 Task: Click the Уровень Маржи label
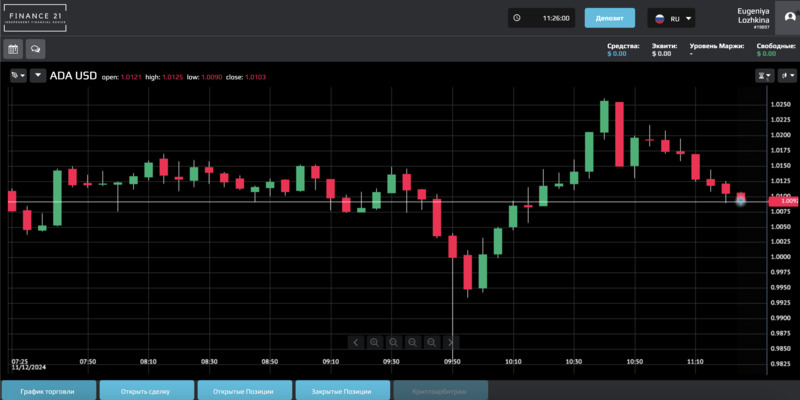tap(717, 46)
